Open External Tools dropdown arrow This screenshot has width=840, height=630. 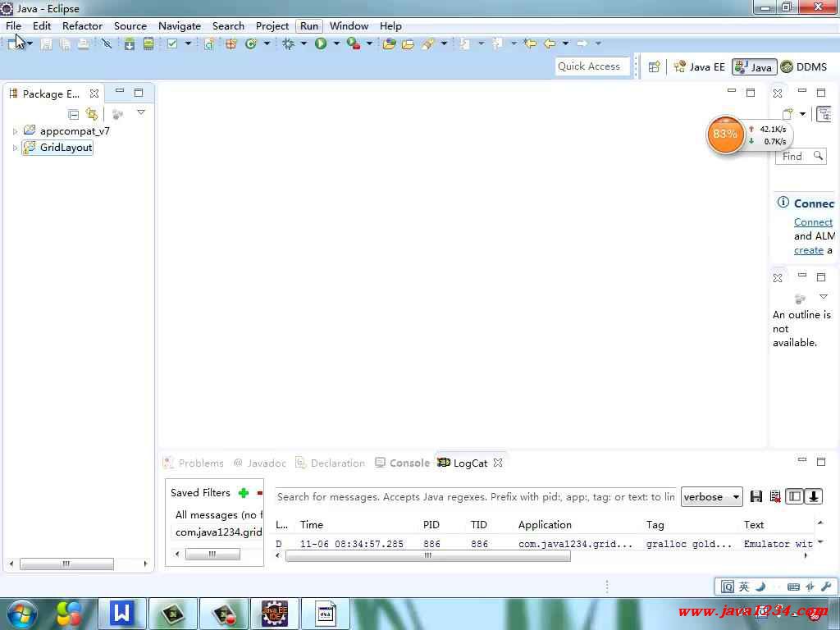click(369, 44)
